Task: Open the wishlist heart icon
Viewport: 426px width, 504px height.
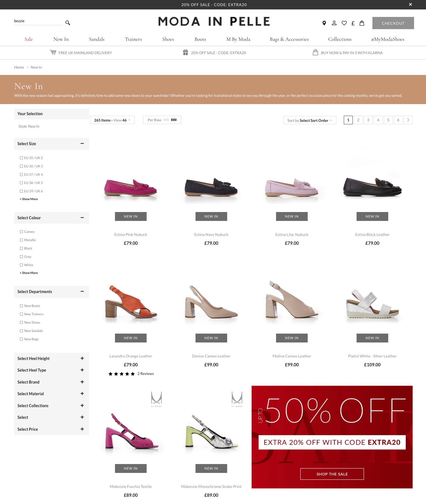Action: coord(344,23)
